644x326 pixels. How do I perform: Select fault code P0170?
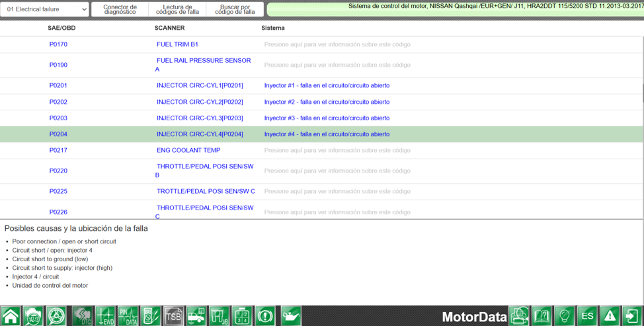pos(58,44)
